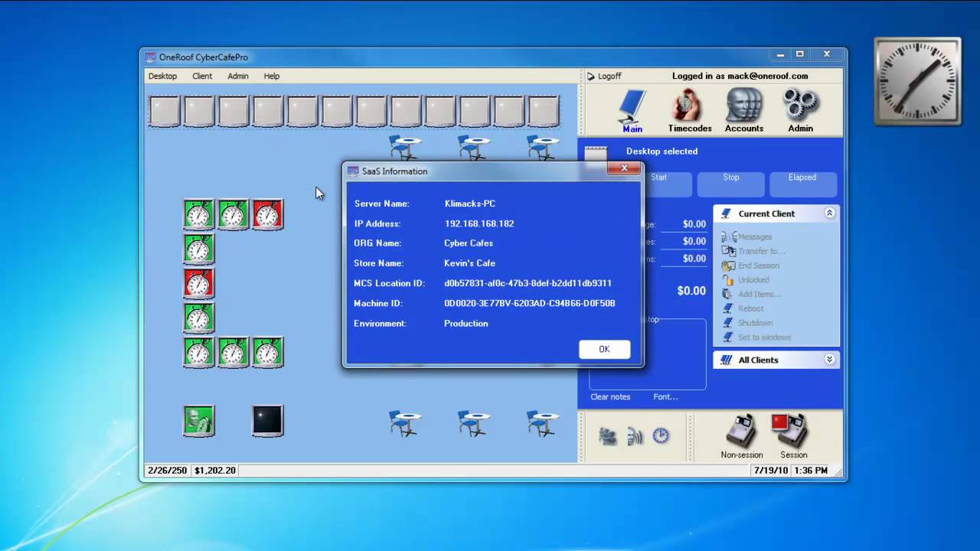This screenshot has height=551, width=980.
Task: Open the Admin menu in menu bar
Action: [238, 76]
